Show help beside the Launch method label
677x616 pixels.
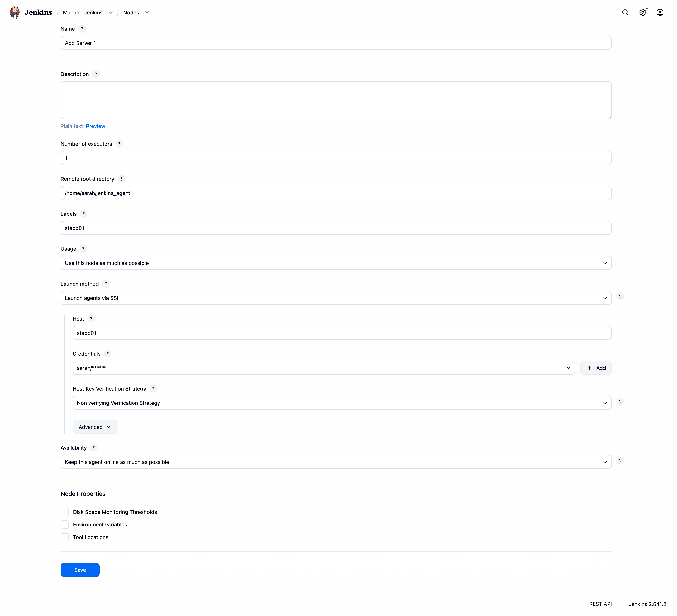[x=106, y=284]
